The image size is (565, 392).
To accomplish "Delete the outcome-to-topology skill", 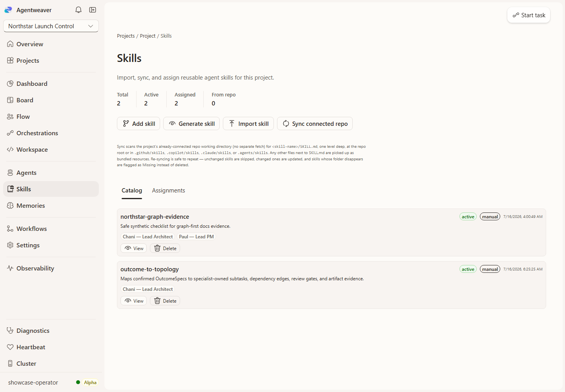I will click(165, 301).
